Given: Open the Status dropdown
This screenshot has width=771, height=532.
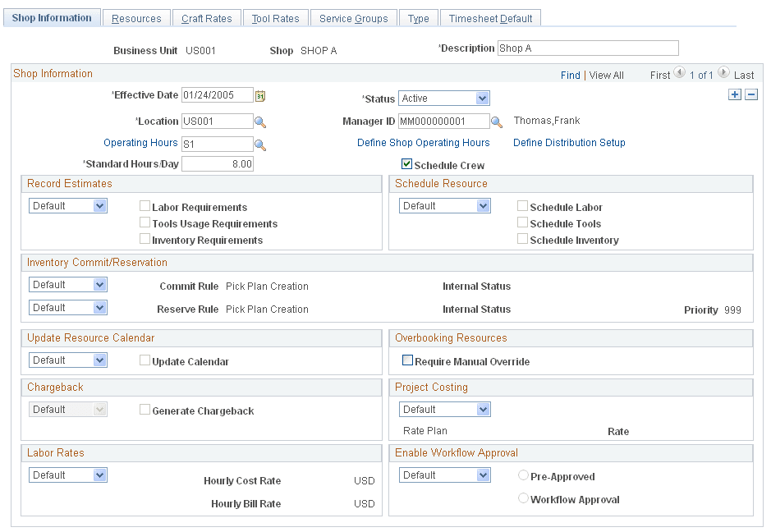Looking at the screenshot, I should pos(482,99).
